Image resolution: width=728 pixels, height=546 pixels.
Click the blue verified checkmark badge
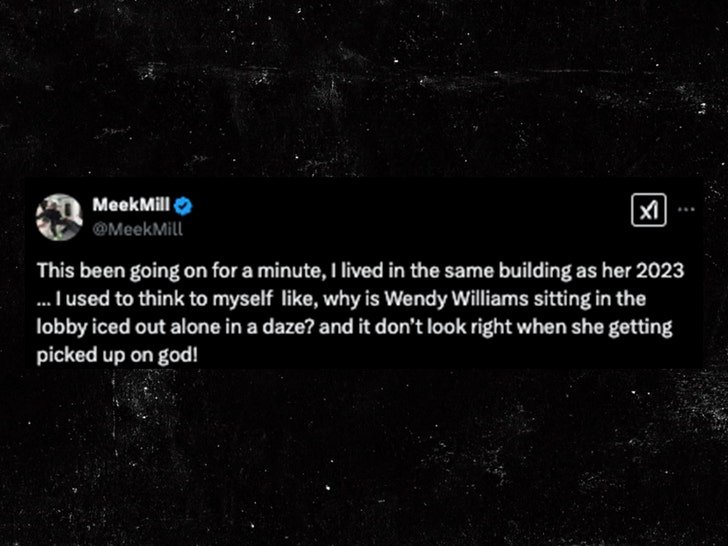183,206
